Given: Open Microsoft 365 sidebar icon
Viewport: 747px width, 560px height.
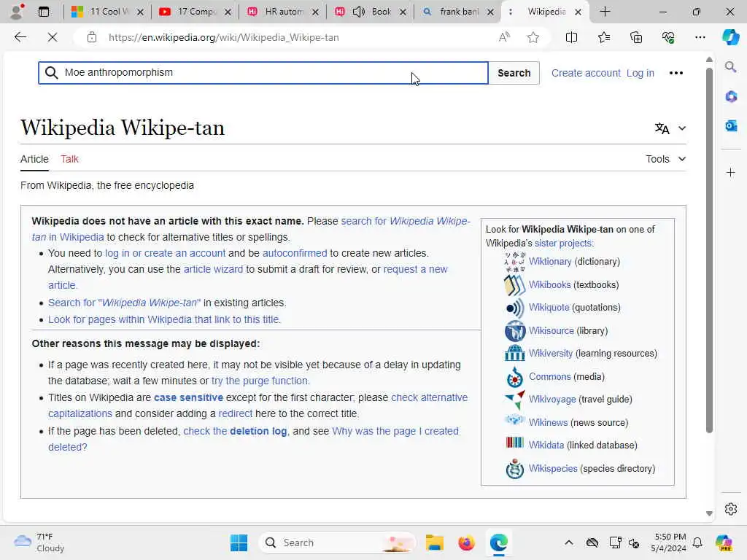Looking at the screenshot, I should (x=731, y=97).
